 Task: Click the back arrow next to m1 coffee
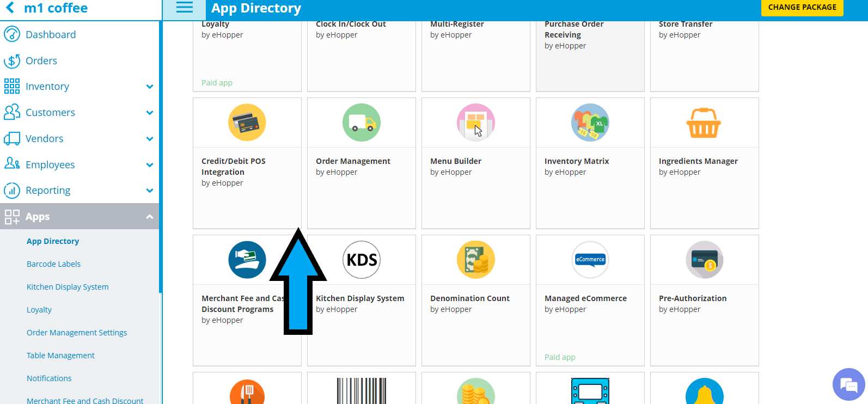(10, 8)
